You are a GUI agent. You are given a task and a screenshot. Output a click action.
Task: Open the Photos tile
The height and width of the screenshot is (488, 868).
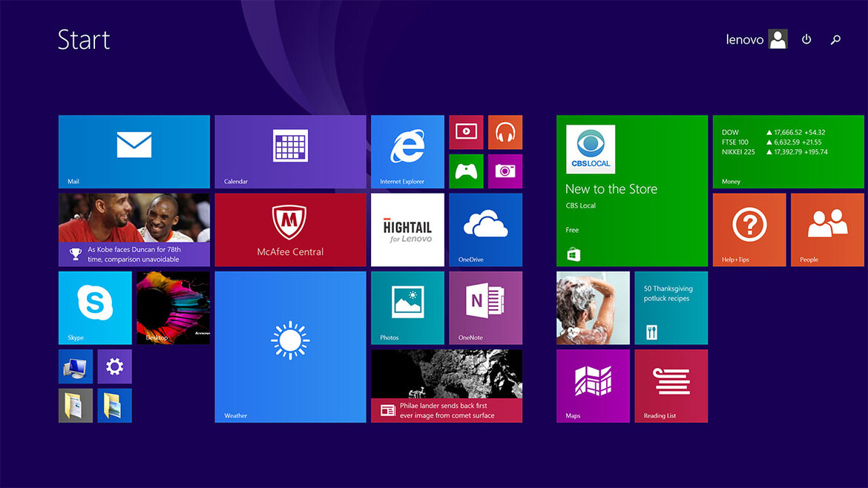click(407, 308)
